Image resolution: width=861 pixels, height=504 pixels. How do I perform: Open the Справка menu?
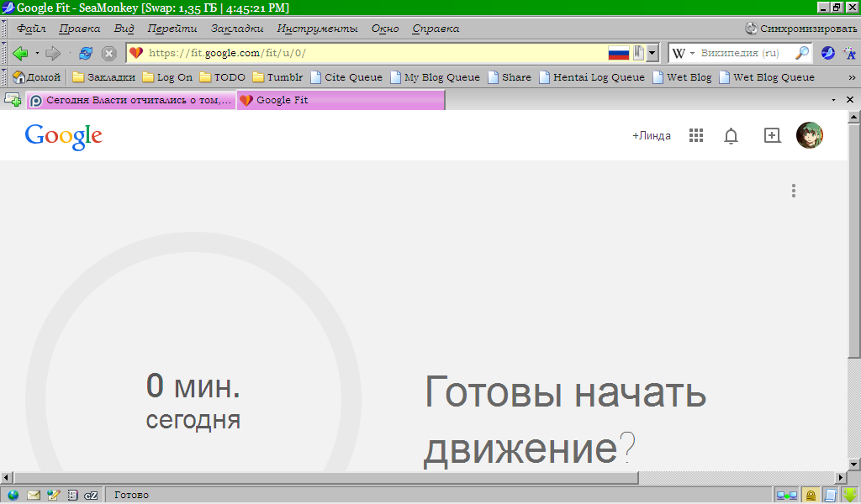[436, 29]
